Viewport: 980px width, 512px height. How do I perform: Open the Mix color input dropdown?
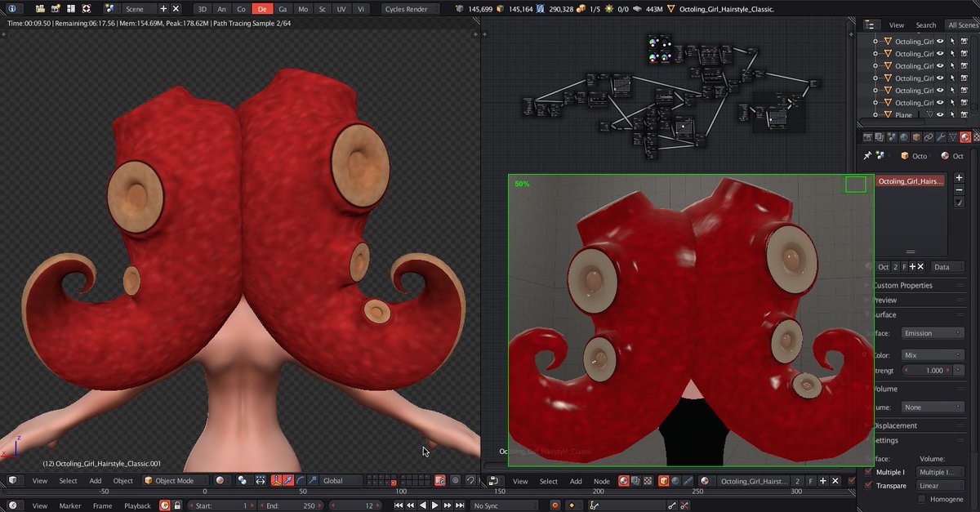coord(933,355)
